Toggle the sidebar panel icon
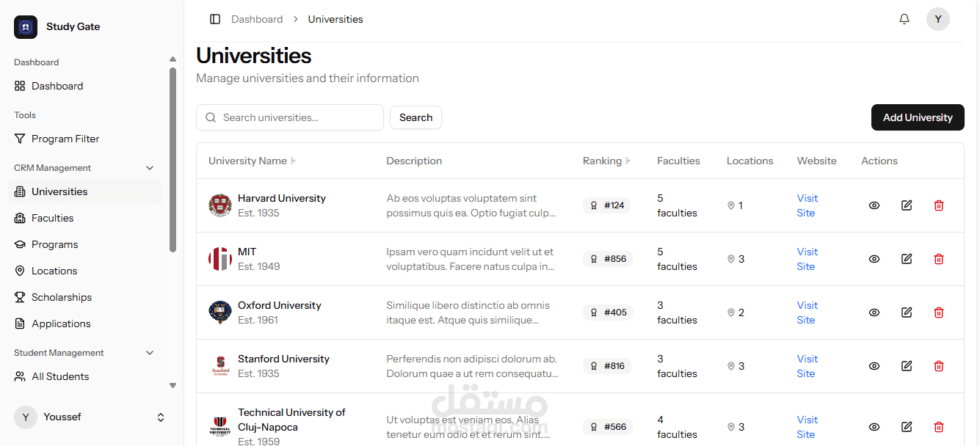The height and width of the screenshot is (446, 980). 215,19
